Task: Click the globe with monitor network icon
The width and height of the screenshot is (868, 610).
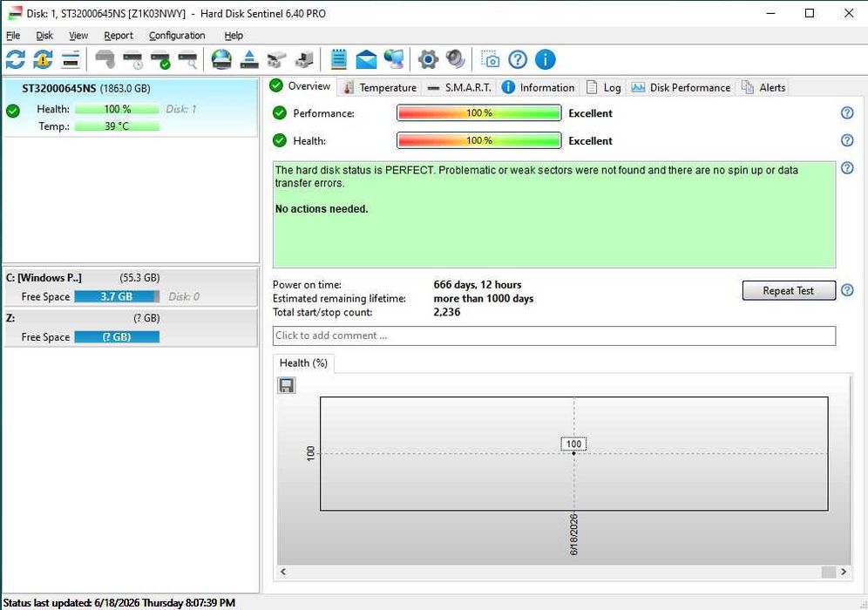Action: point(394,60)
